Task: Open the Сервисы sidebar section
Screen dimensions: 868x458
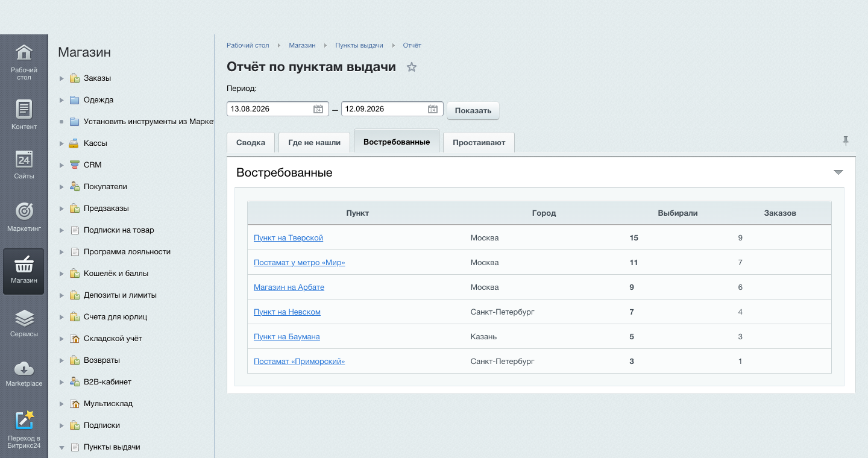Action: [24, 322]
